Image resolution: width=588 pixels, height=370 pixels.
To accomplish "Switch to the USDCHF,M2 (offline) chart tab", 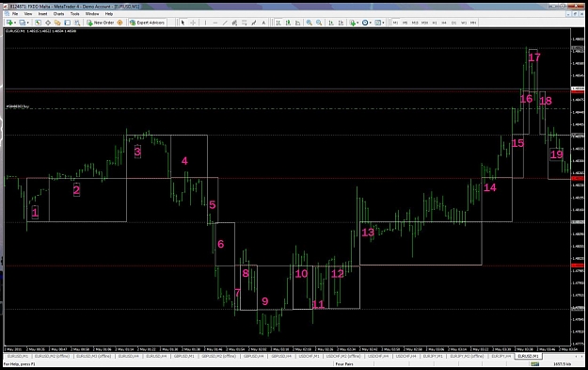I will (343, 356).
